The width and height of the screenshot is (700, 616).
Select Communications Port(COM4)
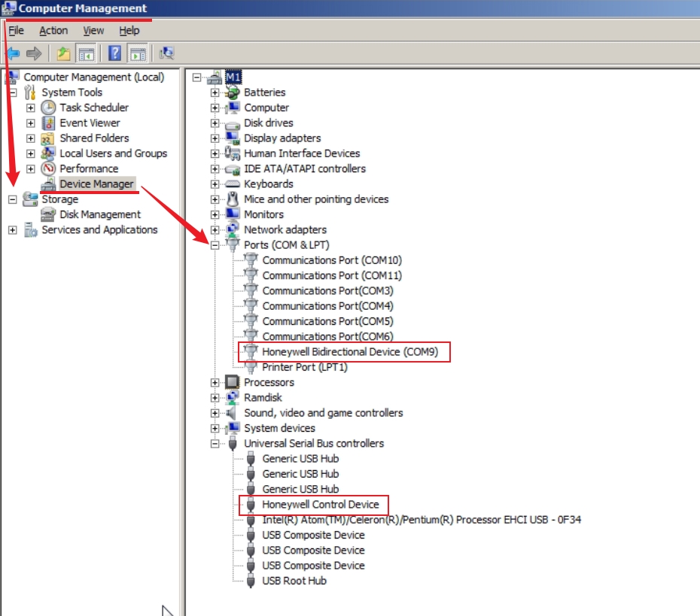[327, 306]
